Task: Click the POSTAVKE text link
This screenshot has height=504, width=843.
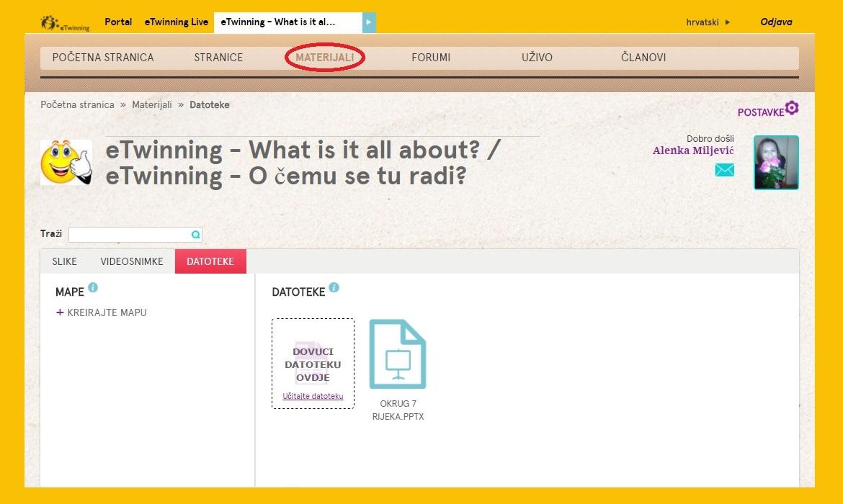Action: click(761, 112)
